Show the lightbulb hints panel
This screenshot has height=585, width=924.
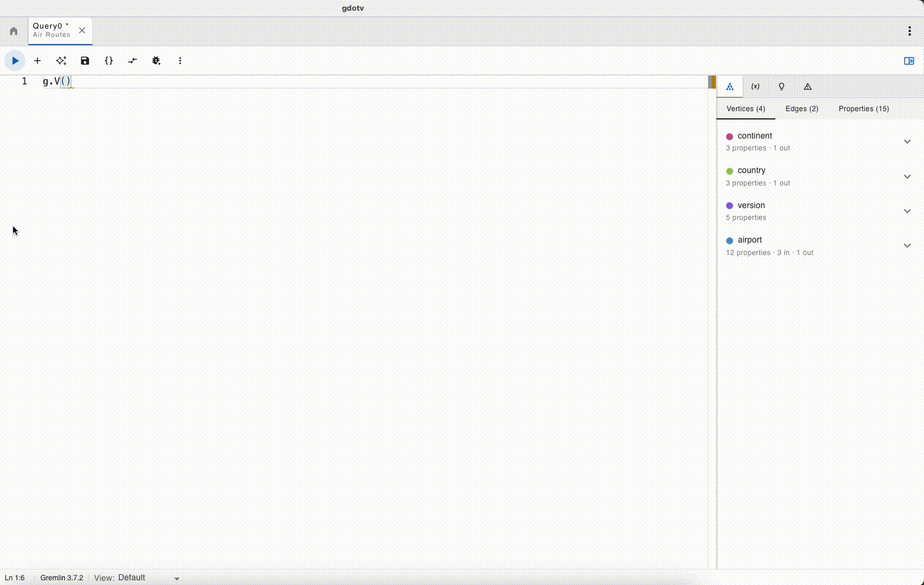(781, 87)
